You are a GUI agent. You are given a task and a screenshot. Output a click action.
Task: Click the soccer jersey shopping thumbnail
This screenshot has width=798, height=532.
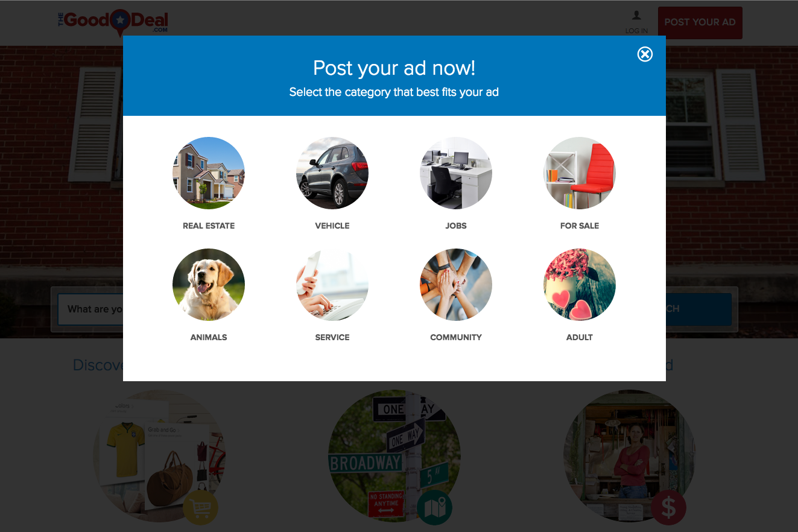(x=159, y=457)
